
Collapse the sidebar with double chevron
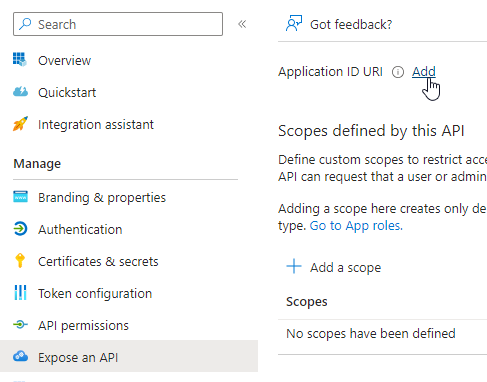(242, 24)
